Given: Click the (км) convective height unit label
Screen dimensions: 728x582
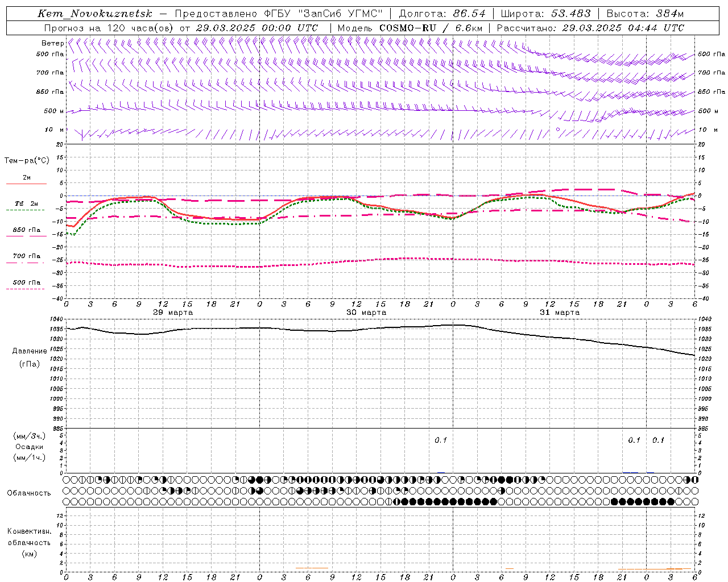Looking at the screenshot, I should (30, 554).
